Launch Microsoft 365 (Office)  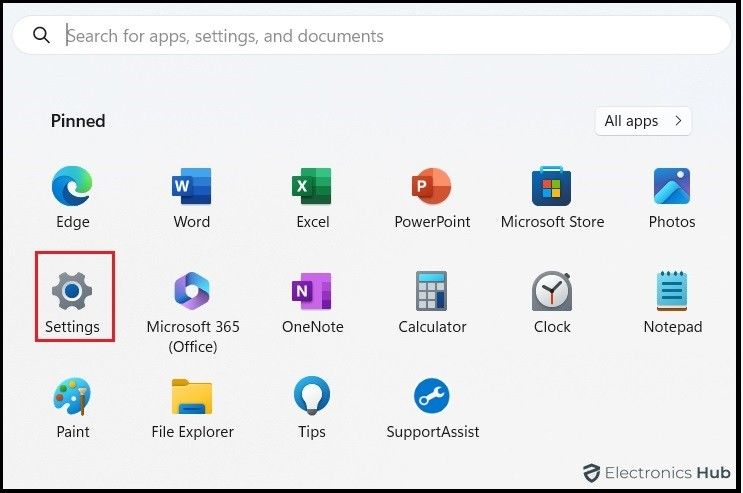tap(191, 291)
